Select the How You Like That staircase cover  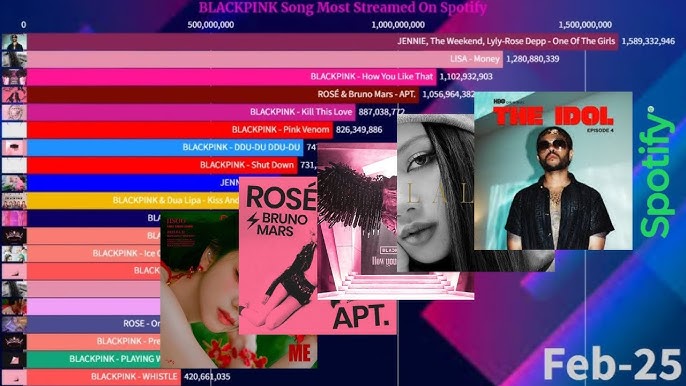(357, 221)
